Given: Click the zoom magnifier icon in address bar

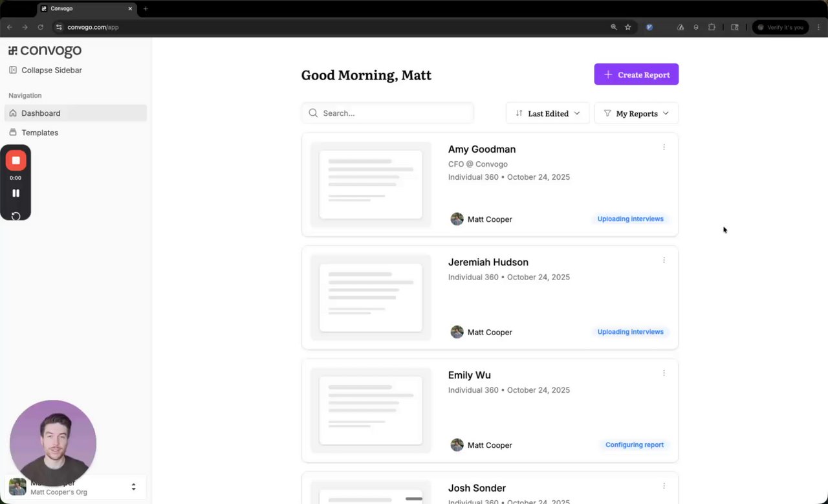Looking at the screenshot, I should [x=614, y=27].
